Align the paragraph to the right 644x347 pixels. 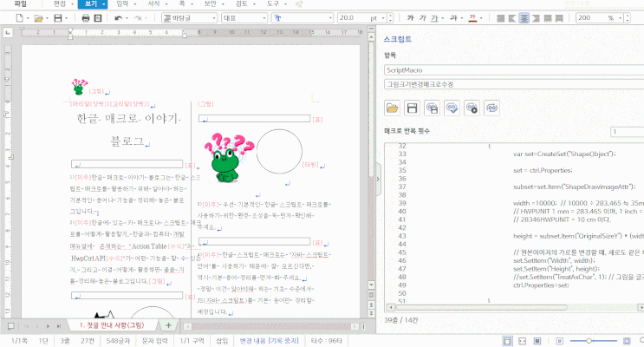[536, 18]
